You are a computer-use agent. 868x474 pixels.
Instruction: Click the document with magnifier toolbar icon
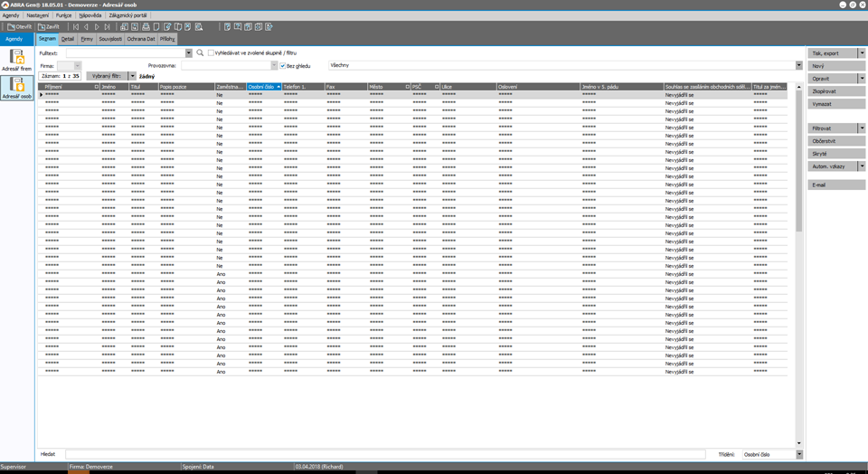pos(199,26)
